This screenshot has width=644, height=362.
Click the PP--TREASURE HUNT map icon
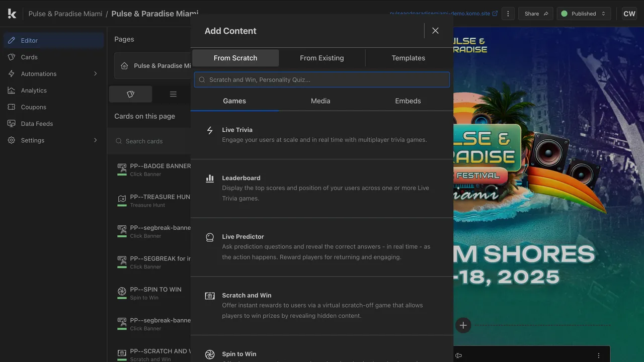(122, 199)
